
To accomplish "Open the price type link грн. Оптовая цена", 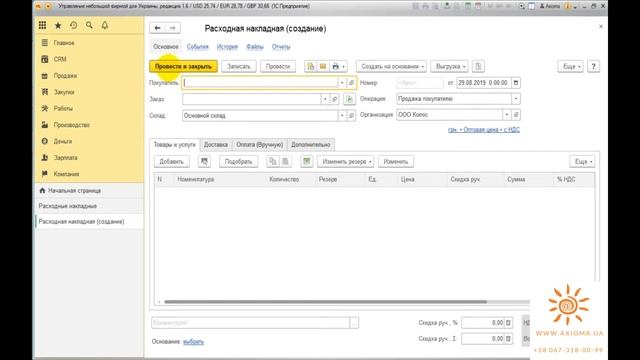I will (x=484, y=129).
